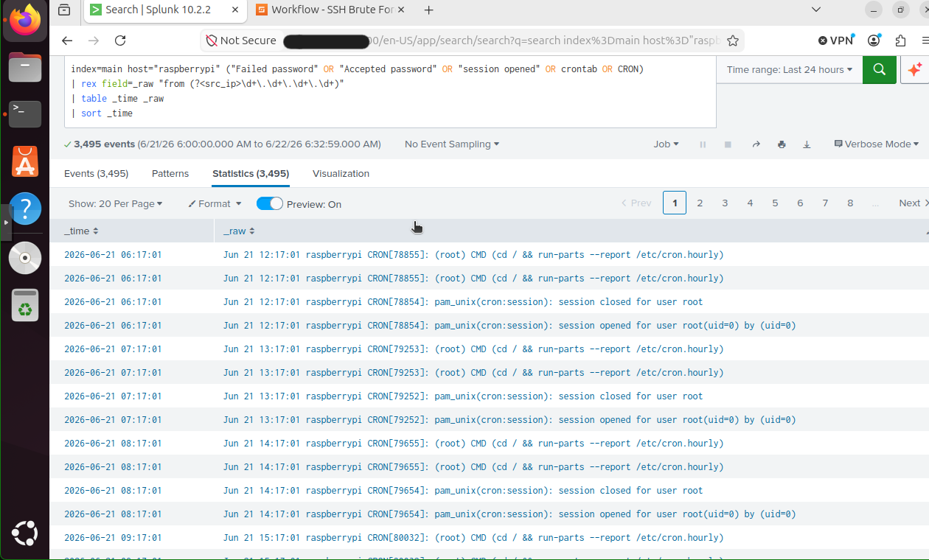Go back to the previous page
The height and width of the screenshot is (560, 929).
pyautogui.click(x=67, y=41)
